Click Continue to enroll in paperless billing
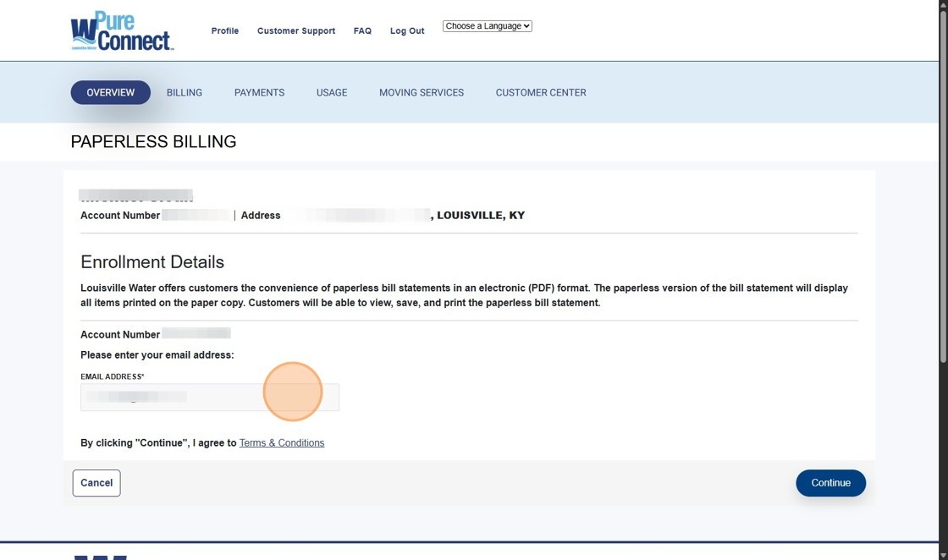This screenshot has width=948, height=560. [x=829, y=483]
